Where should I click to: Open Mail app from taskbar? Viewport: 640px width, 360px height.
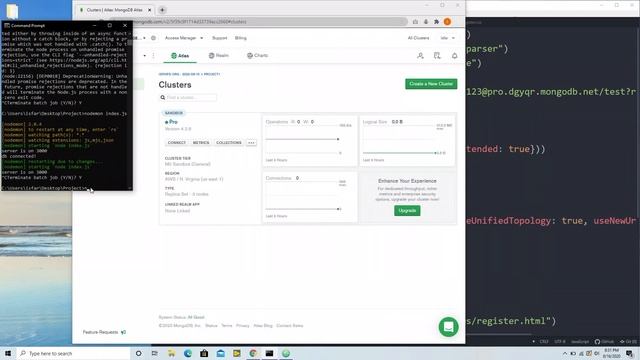220,353
